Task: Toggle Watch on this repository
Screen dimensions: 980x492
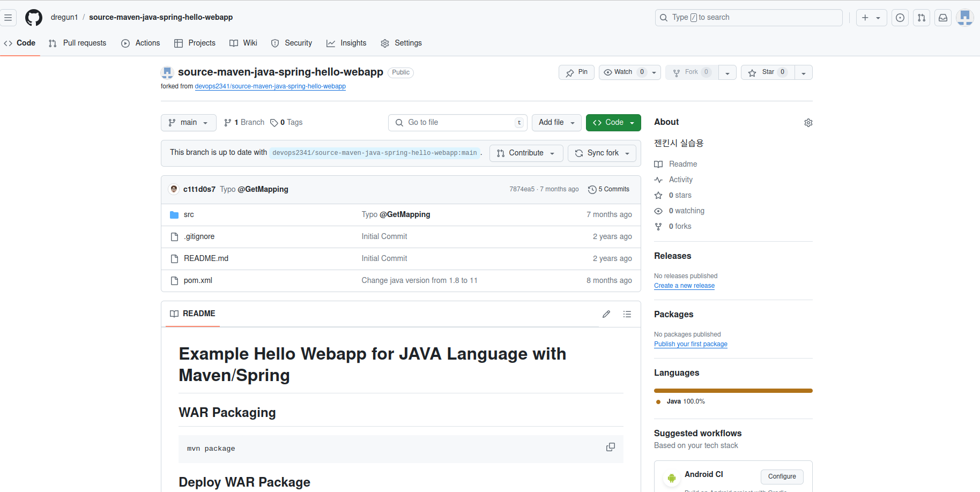Action: 623,72
